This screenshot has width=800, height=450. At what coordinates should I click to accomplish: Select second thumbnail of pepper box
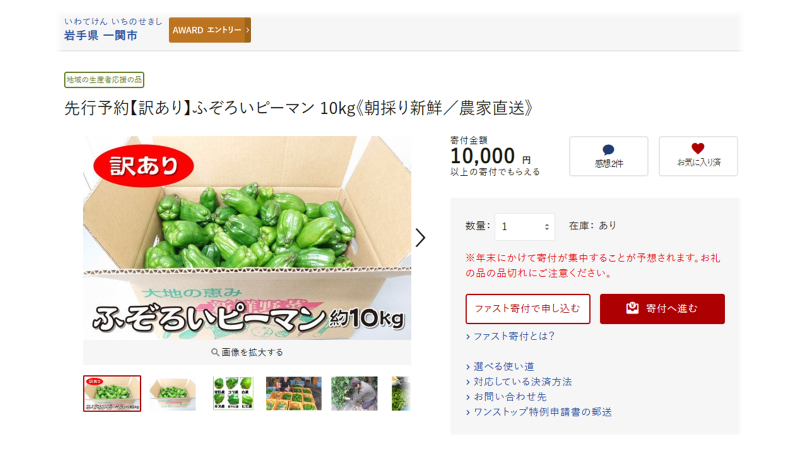point(172,393)
